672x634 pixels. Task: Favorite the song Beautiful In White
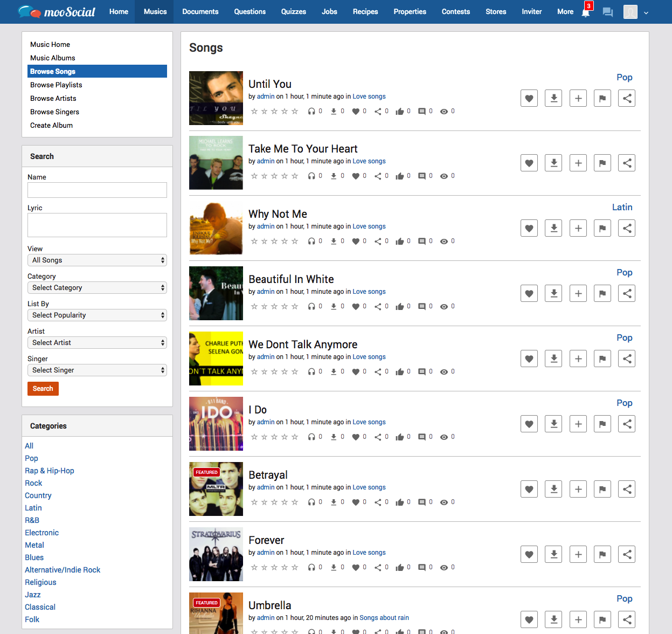pyautogui.click(x=529, y=293)
